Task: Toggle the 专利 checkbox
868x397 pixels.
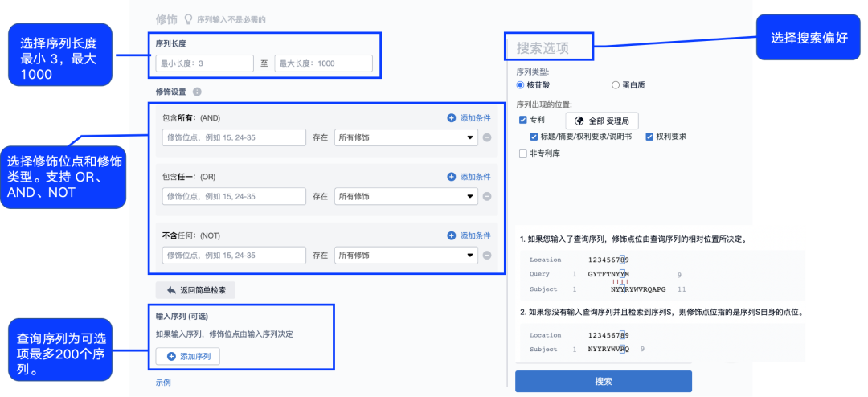Action: [x=524, y=121]
